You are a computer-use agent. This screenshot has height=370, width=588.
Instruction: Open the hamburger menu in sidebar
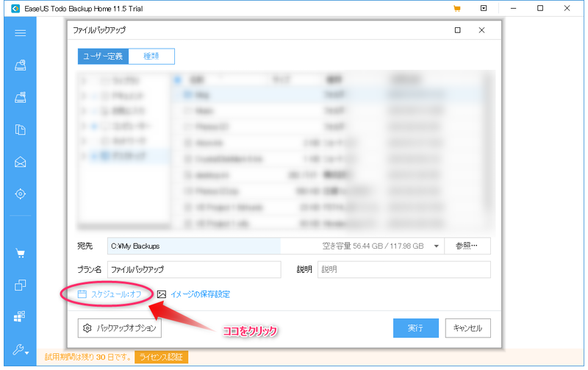(21, 33)
